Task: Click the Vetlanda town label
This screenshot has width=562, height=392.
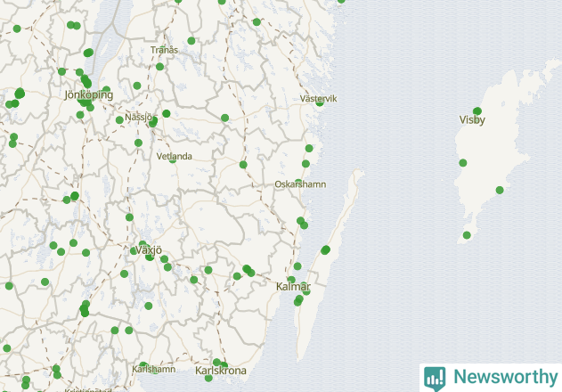Action: pyautogui.click(x=175, y=156)
